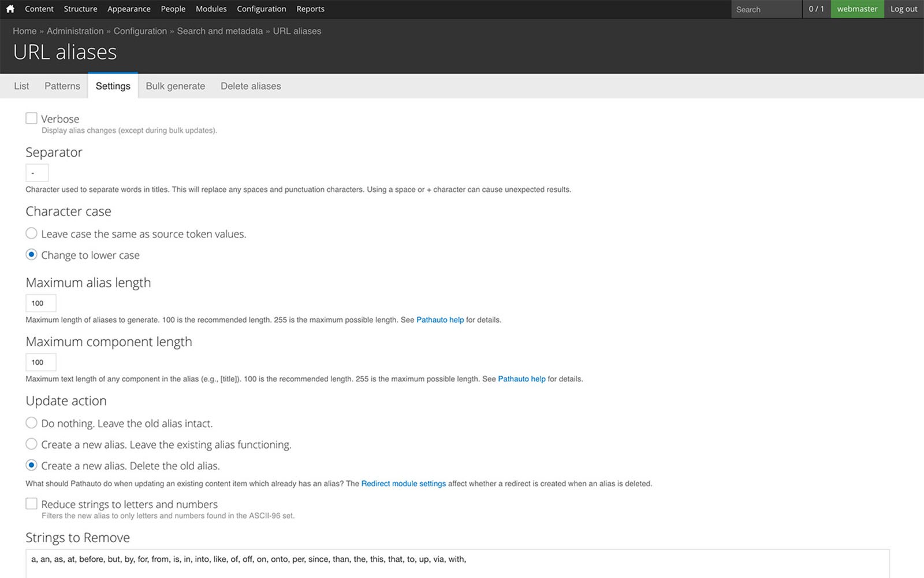Go to Home breadcrumb

pos(24,31)
